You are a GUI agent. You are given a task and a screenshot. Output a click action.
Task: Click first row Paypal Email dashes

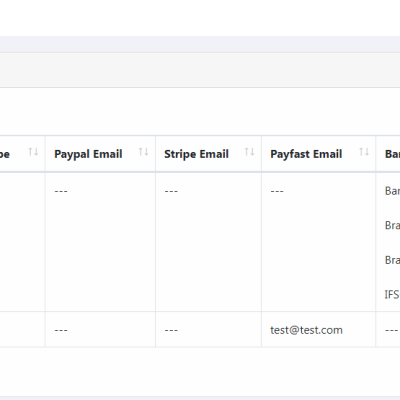click(x=61, y=191)
